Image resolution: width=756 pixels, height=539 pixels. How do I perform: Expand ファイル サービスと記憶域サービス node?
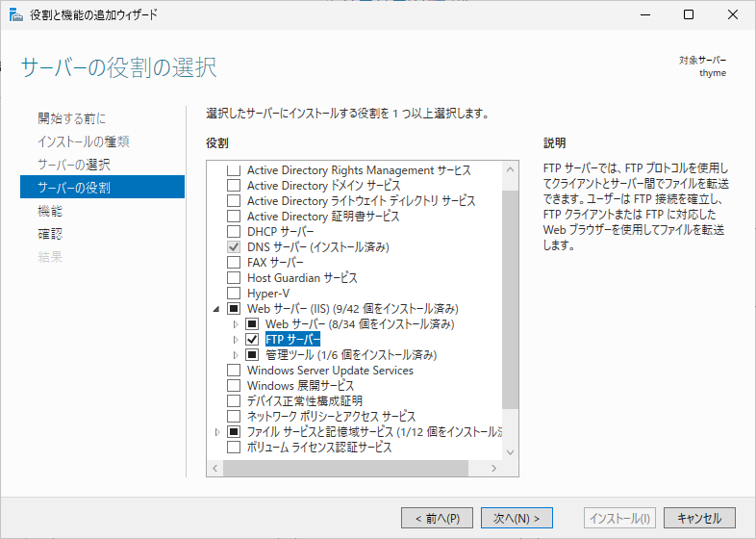click(217, 432)
